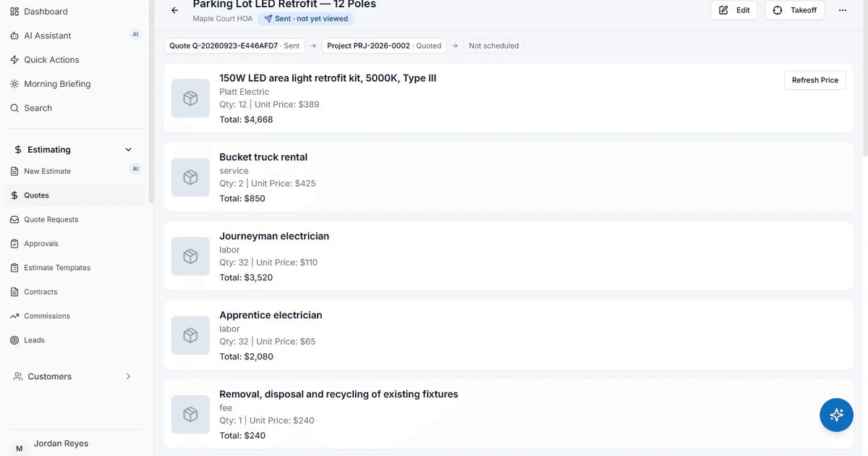
Task: Click the Quote Q-20260923-E446AFD7 chip
Action: 234,46
